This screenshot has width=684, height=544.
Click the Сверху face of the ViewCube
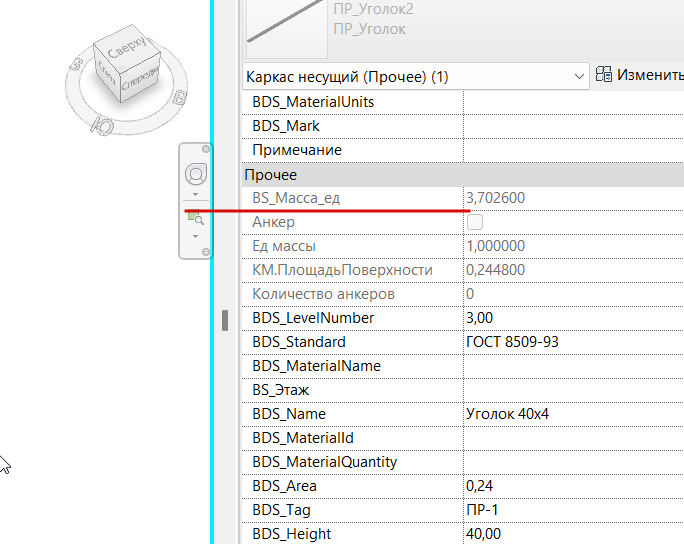(127, 49)
